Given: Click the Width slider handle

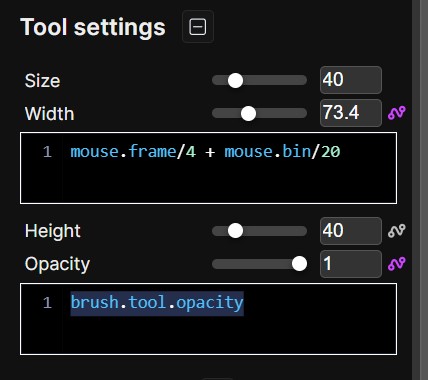Looking at the screenshot, I should [248, 113].
